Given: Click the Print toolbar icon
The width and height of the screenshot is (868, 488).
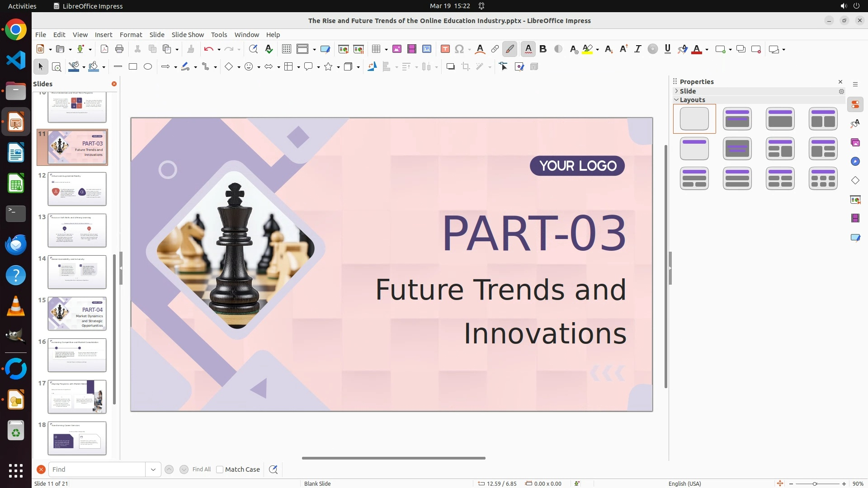Looking at the screenshot, I should pyautogui.click(x=119, y=49).
